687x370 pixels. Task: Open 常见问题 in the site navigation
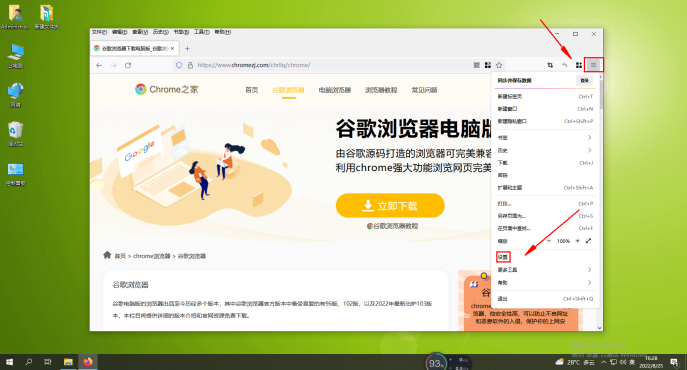coord(424,90)
